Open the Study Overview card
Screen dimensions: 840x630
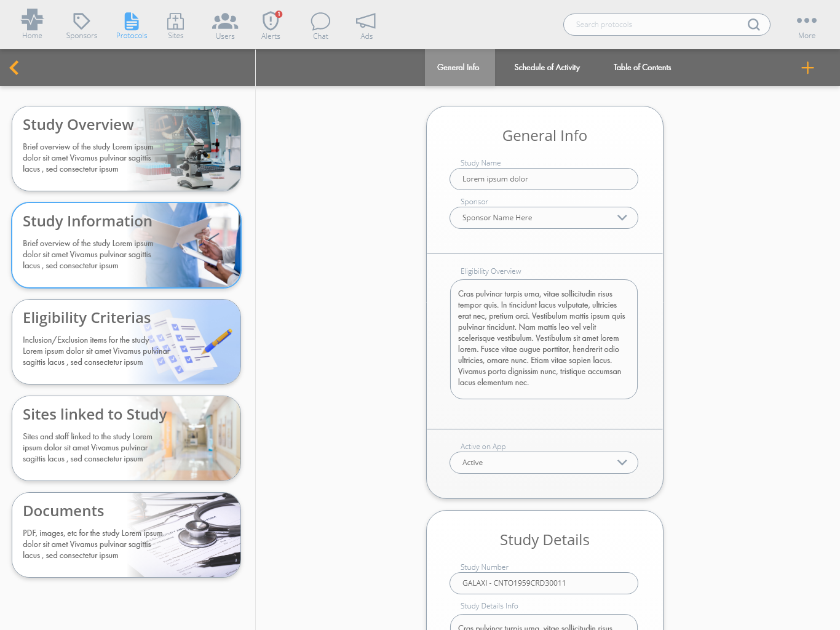(x=126, y=148)
